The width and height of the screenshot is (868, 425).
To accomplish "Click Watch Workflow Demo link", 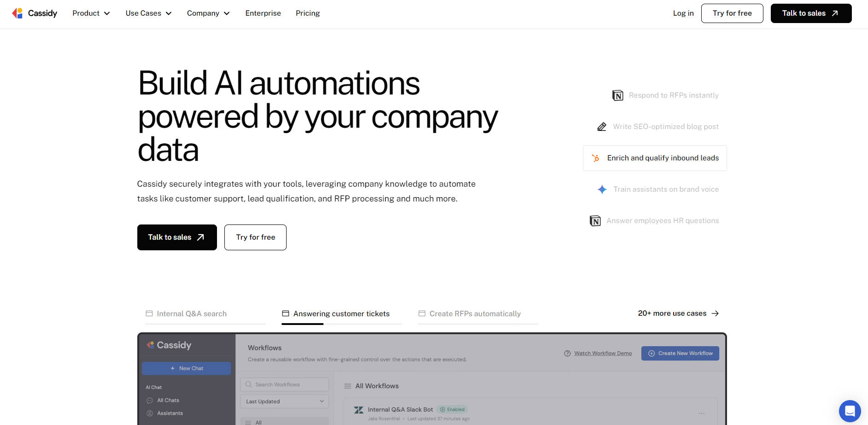I will coord(603,354).
